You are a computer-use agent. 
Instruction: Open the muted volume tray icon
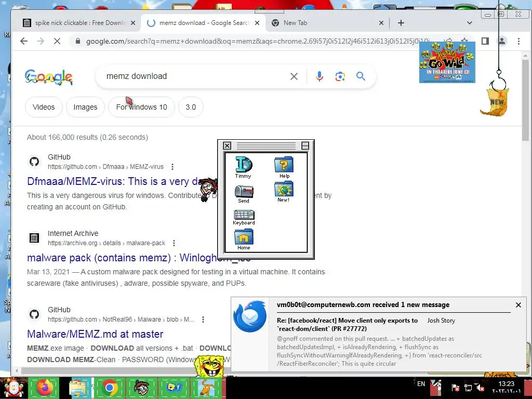(480, 388)
